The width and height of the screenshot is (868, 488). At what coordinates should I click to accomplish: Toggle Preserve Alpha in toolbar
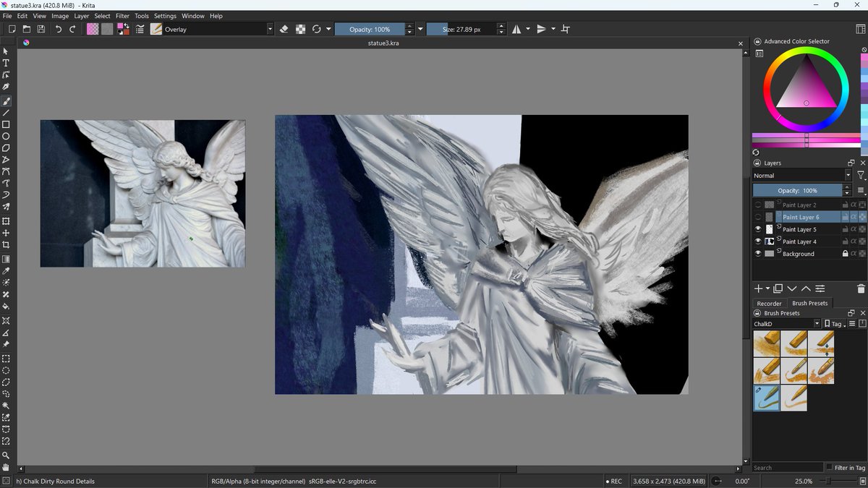click(x=300, y=29)
